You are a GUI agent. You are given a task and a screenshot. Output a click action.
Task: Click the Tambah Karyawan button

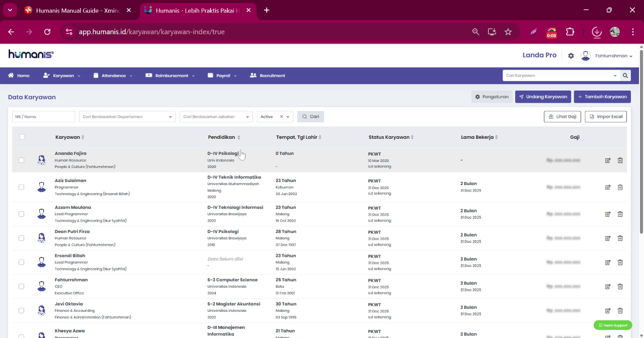(x=602, y=97)
